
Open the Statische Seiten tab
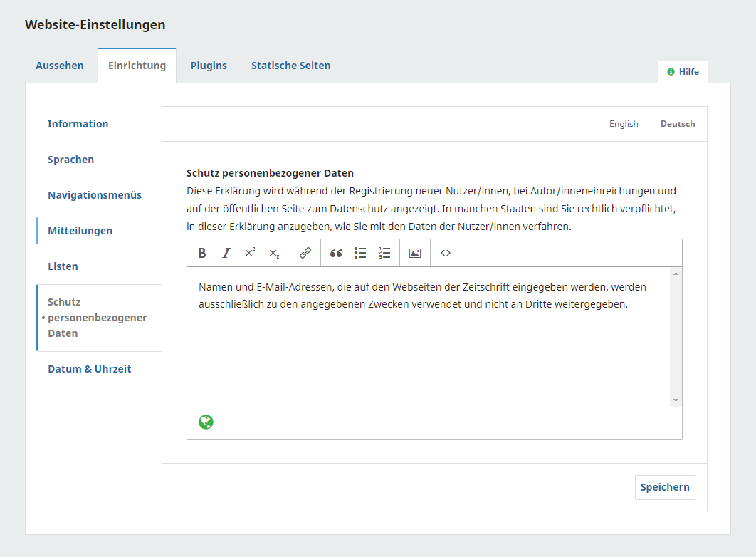[290, 66]
